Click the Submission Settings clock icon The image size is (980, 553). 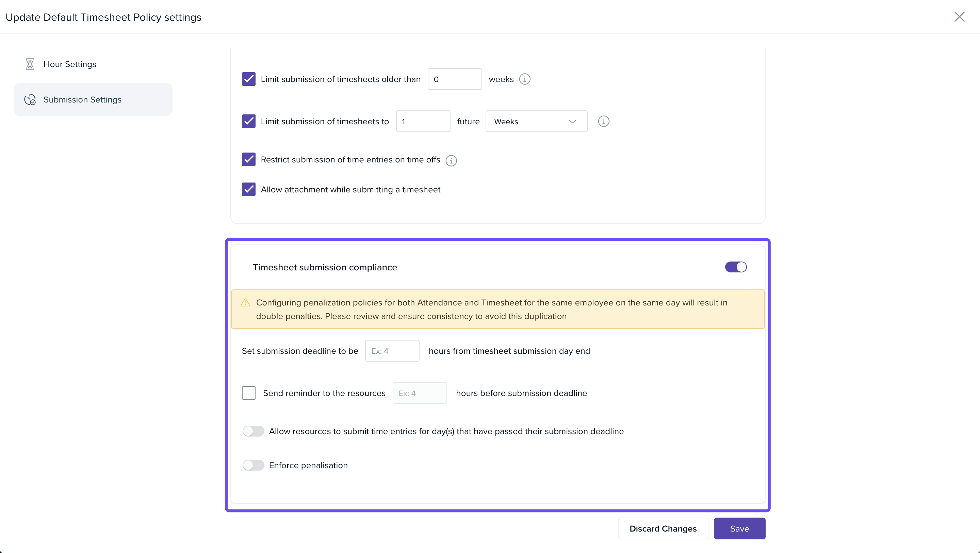[x=30, y=100]
